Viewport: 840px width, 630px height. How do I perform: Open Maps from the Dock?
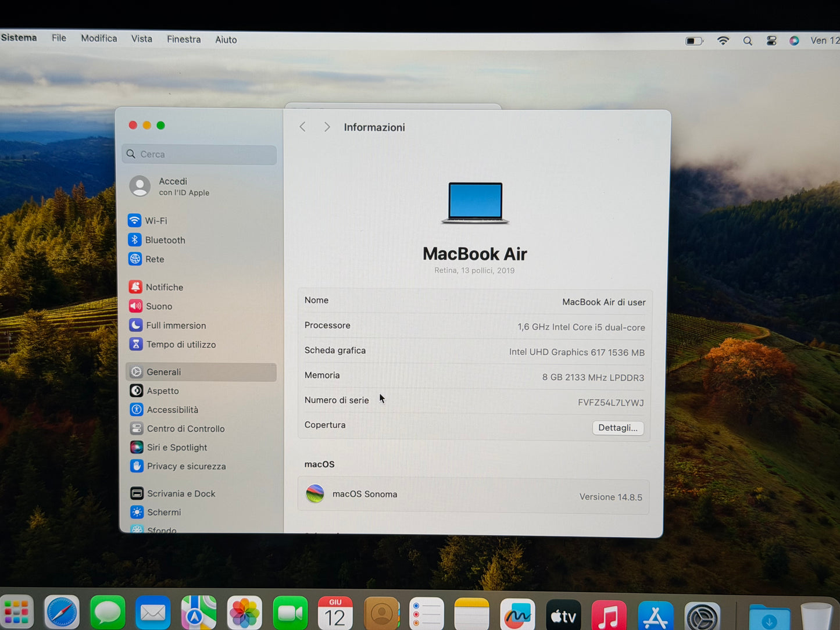[x=198, y=613]
